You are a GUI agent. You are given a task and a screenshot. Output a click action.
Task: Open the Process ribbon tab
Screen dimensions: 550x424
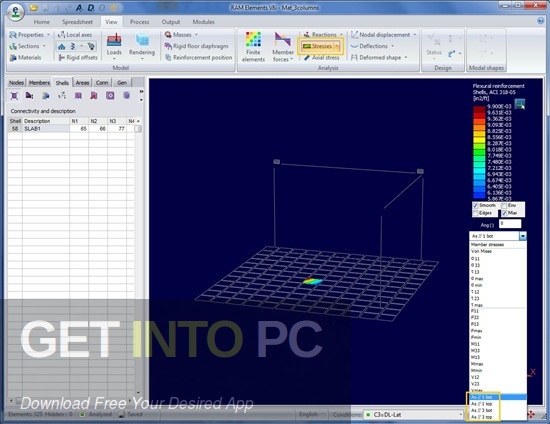(x=140, y=22)
